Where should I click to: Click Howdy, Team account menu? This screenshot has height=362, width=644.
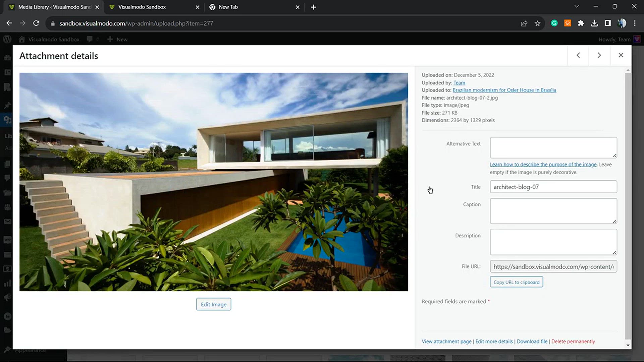click(x=619, y=39)
